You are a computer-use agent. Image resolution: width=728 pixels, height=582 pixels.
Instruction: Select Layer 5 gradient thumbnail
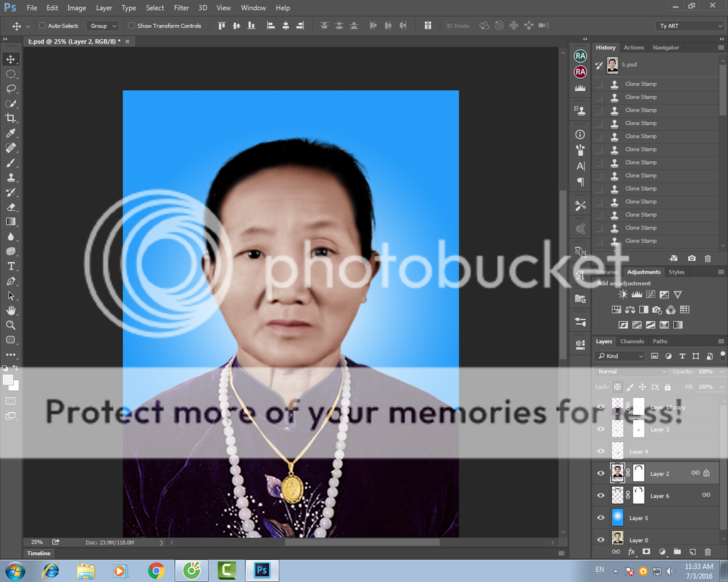pyautogui.click(x=618, y=517)
